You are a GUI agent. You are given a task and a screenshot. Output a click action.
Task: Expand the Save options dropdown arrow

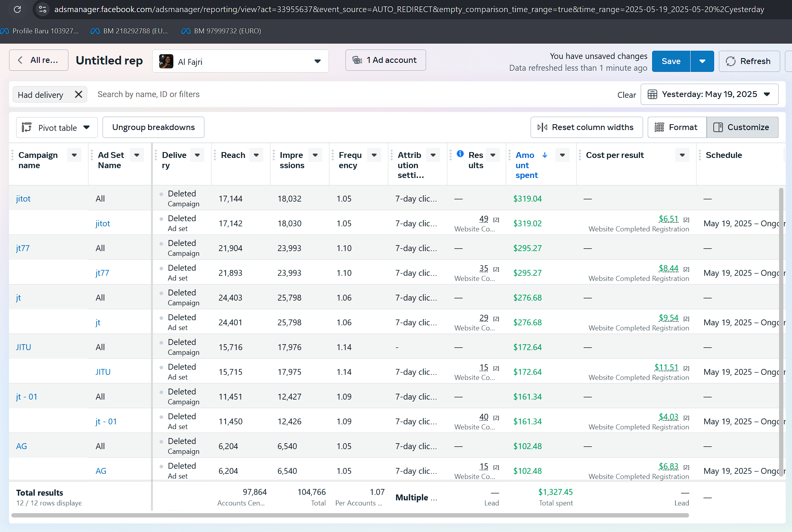[x=702, y=61]
